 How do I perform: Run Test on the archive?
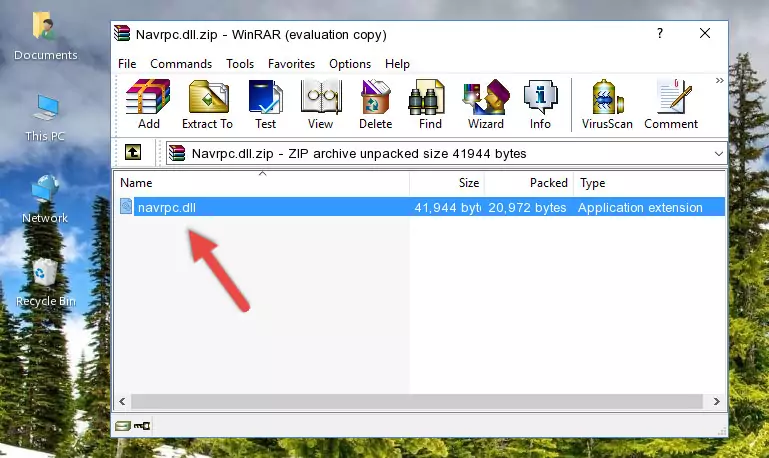[265, 104]
